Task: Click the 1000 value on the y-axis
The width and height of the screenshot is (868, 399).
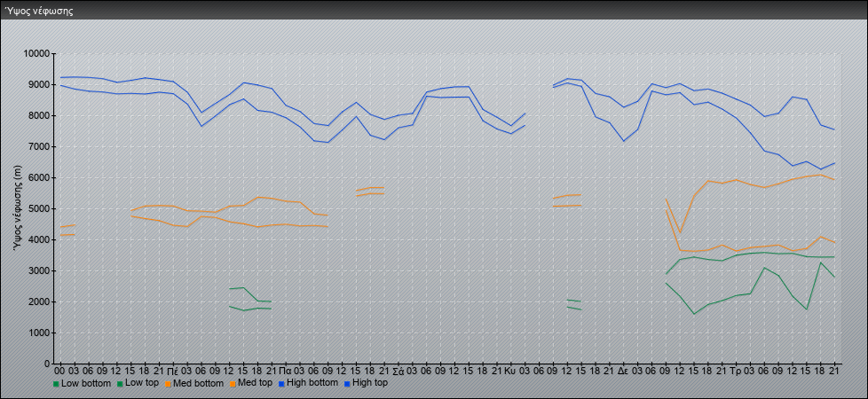Action: (x=39, y=332)
